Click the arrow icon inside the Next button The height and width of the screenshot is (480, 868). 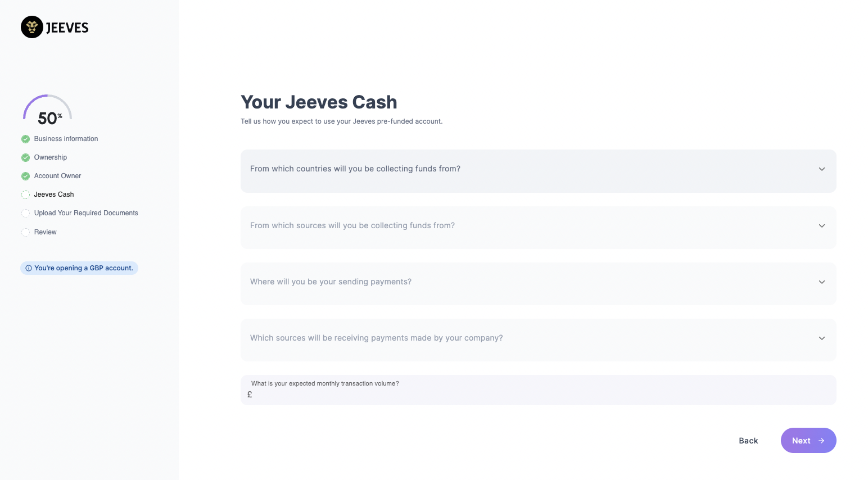pyautogui.click(x=821, y=441)
